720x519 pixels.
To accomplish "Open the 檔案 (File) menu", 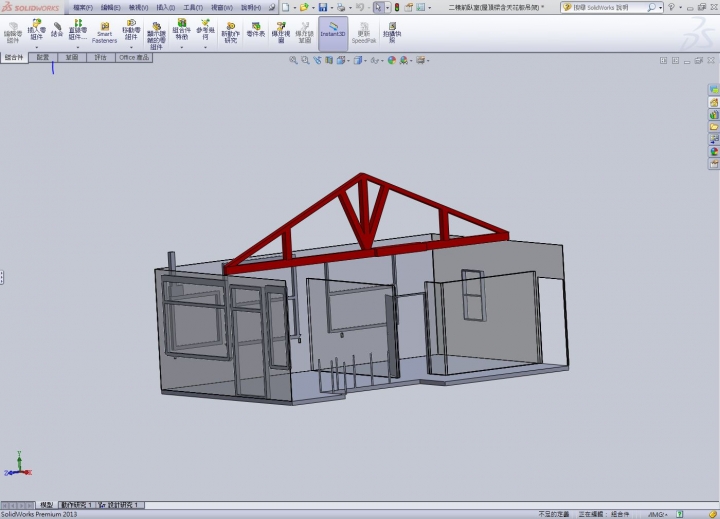I will tap(83, 7).
